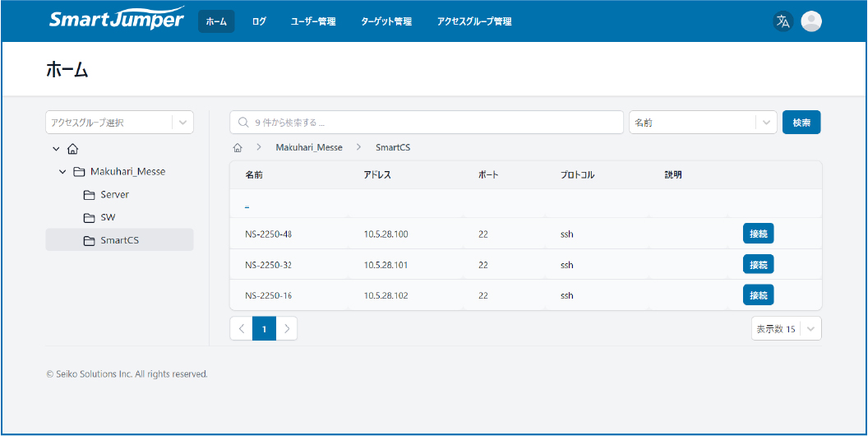Click the parent directory '..' link

[247, 205]
